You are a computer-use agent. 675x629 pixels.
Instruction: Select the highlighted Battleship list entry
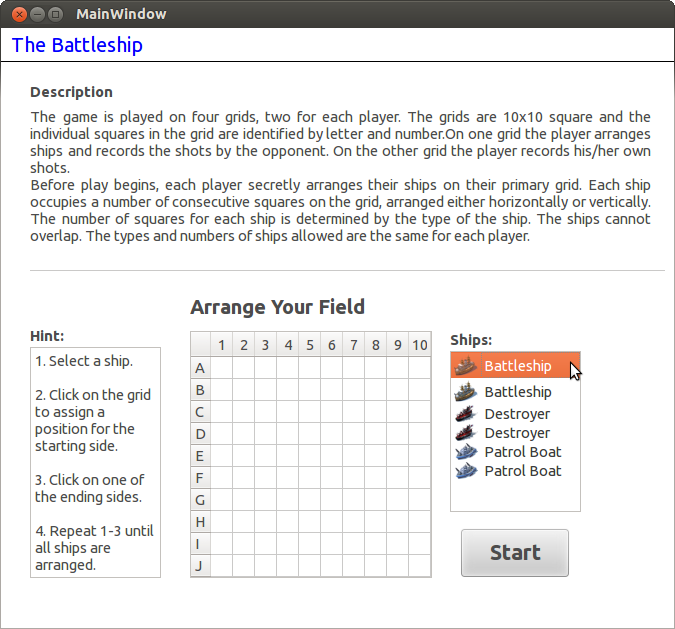[515, 366]
